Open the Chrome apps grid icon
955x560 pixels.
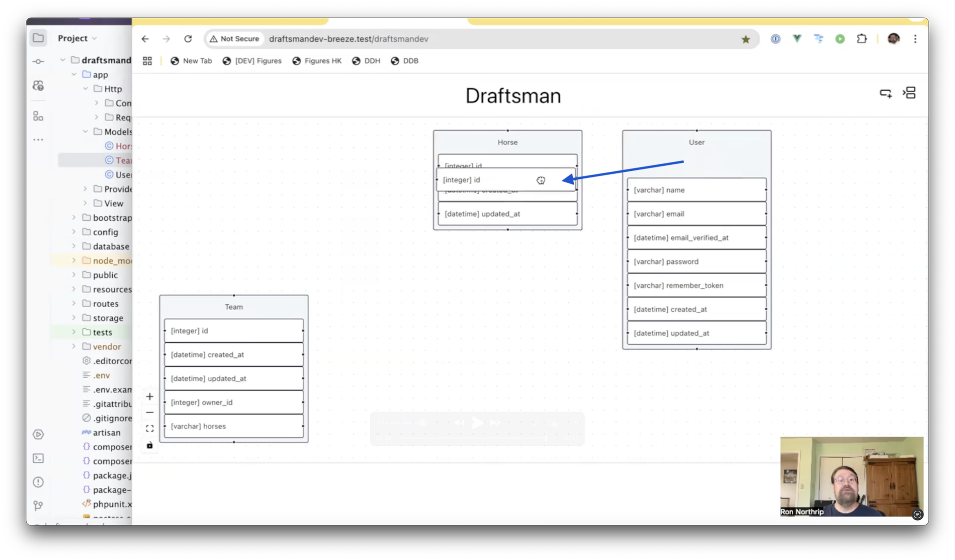pyautogui.click(x=147, y=61)
